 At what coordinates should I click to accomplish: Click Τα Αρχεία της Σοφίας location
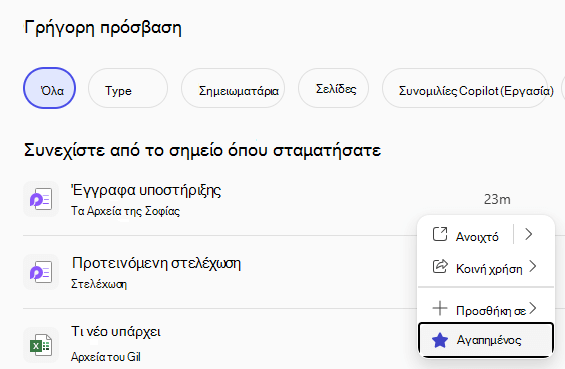(125, 211)
